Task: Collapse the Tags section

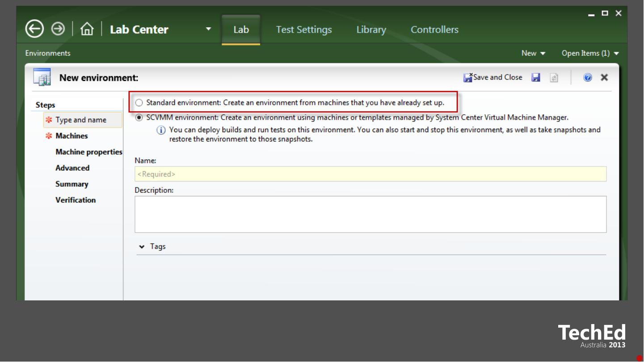Action: click(142, 247)
